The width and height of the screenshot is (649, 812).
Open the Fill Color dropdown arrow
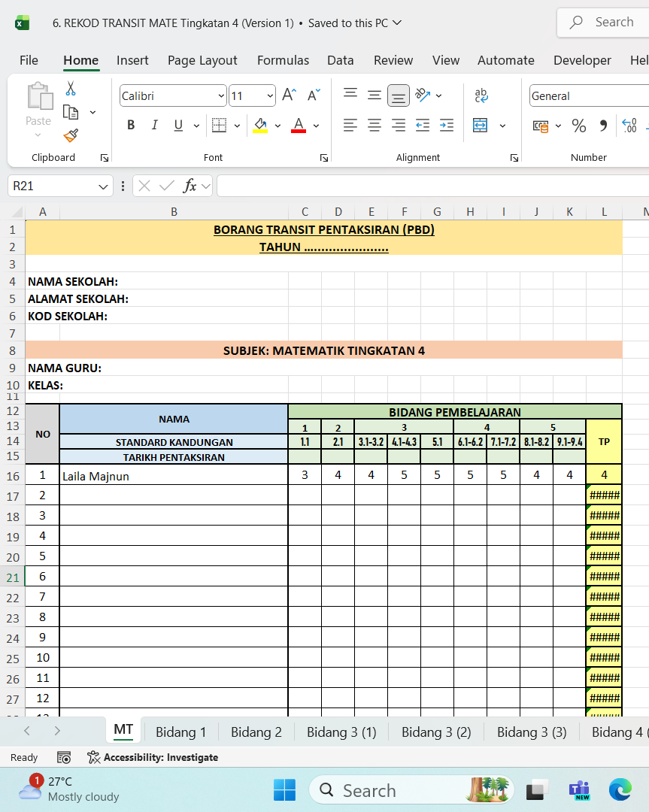277,126
